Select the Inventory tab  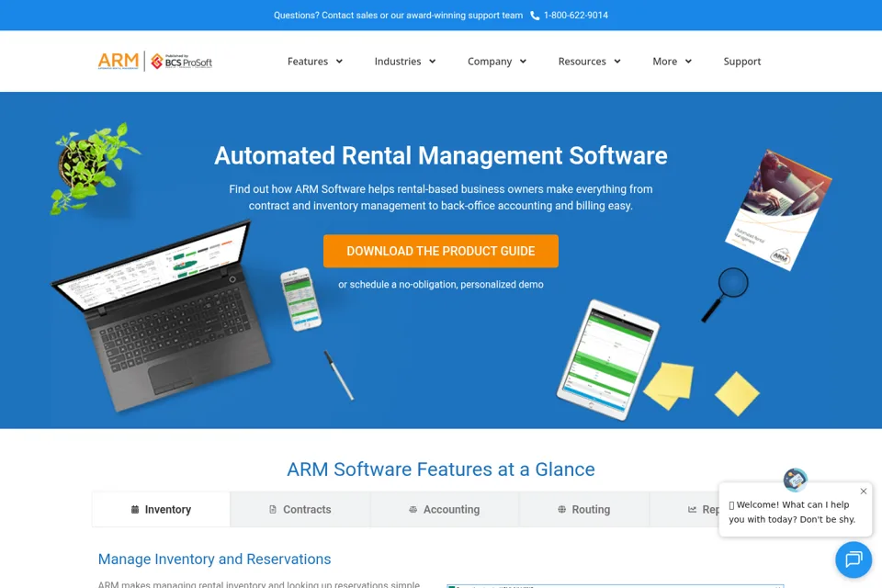[x=161, y=509]
